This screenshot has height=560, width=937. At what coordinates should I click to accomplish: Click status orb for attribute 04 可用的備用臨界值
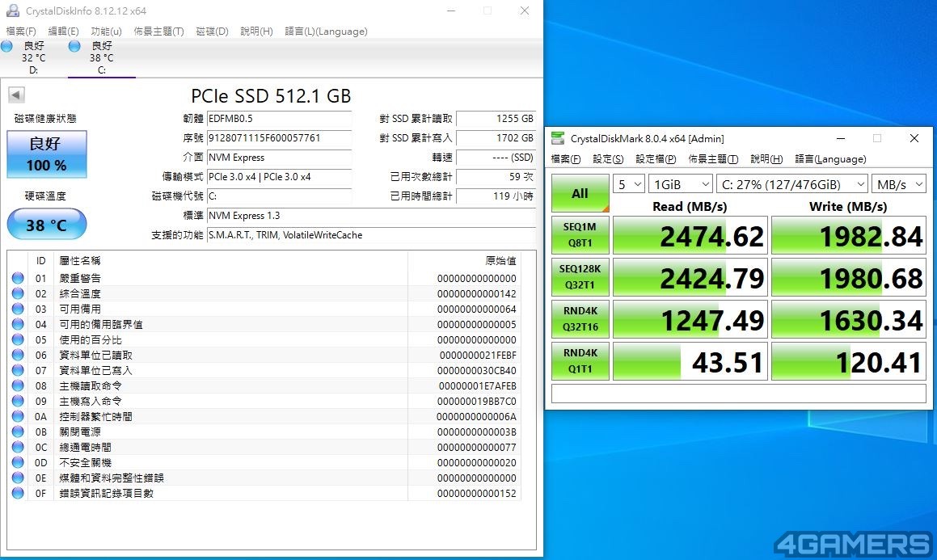[18, 324]
